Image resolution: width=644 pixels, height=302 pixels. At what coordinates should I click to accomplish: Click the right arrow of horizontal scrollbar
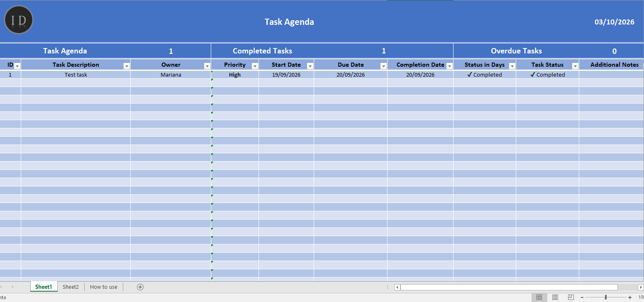641,287
